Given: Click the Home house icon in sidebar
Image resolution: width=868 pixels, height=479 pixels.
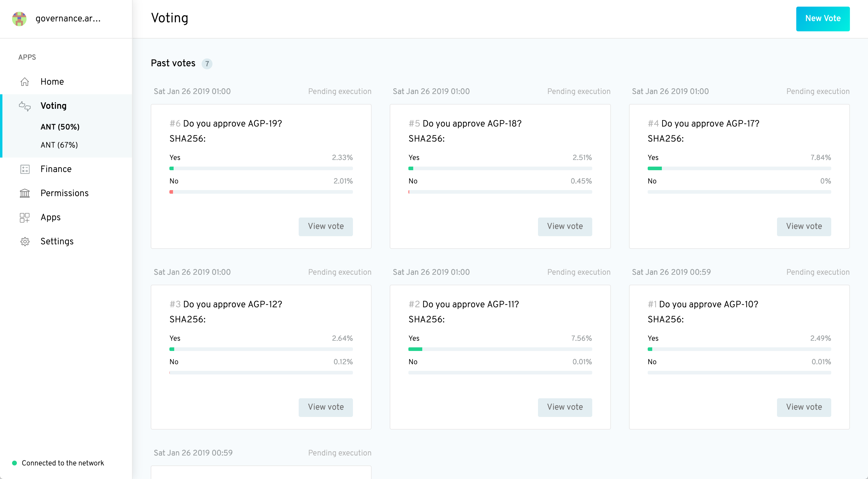Looking at the screenshot, I should (x=25, y=82).
